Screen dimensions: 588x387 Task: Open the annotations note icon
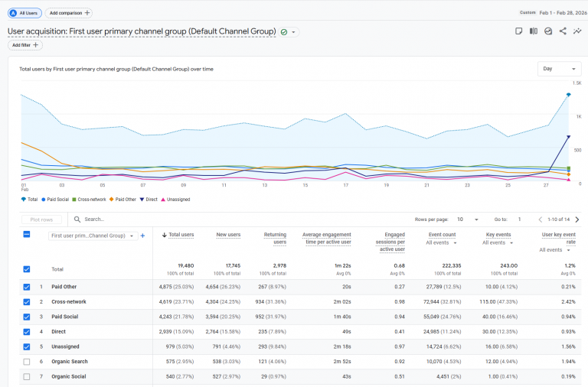coord(518,31)
